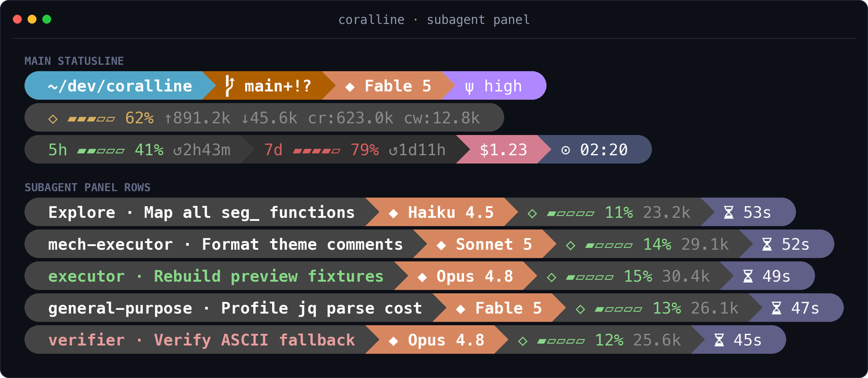Click the "26.1k" token count
Screen dimensions: 868x378
click(714, 309)
